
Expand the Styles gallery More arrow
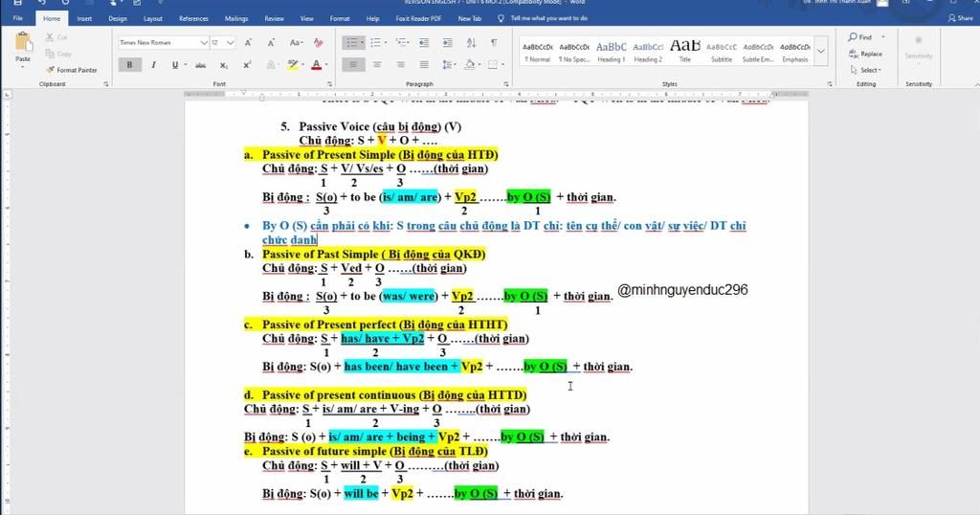[821, 52]
